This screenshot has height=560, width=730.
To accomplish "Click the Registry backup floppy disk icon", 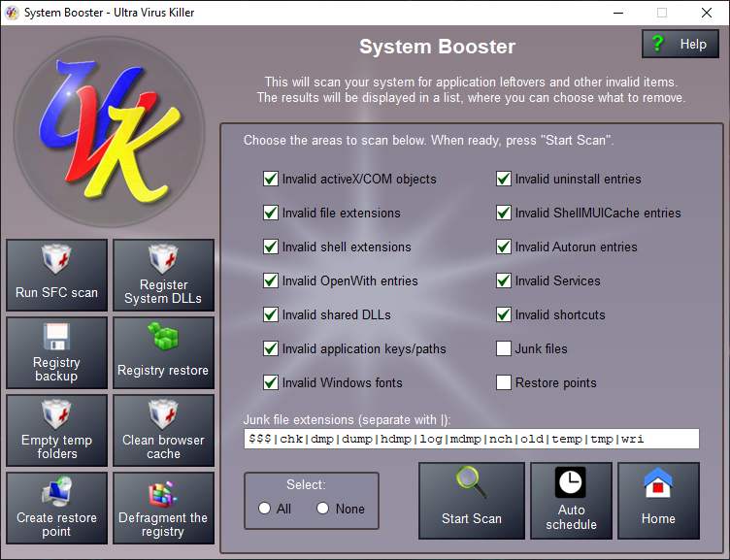I will coord(56,336).
